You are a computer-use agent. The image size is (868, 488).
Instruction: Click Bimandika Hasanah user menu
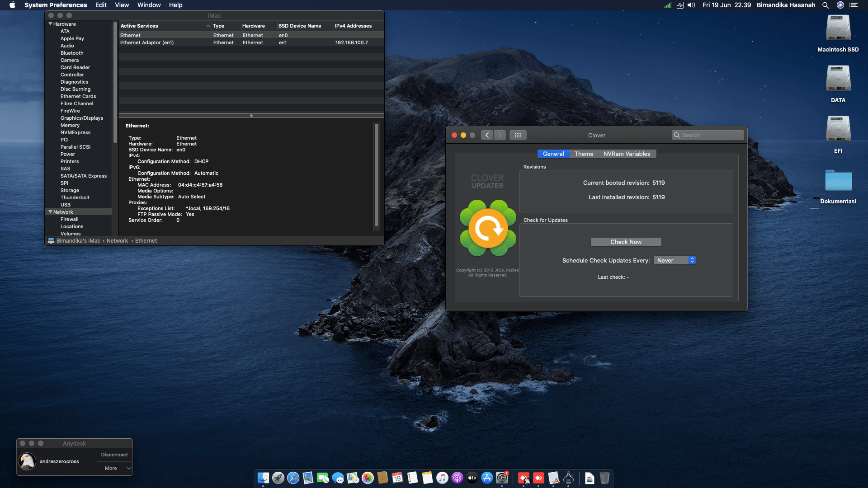786,5
